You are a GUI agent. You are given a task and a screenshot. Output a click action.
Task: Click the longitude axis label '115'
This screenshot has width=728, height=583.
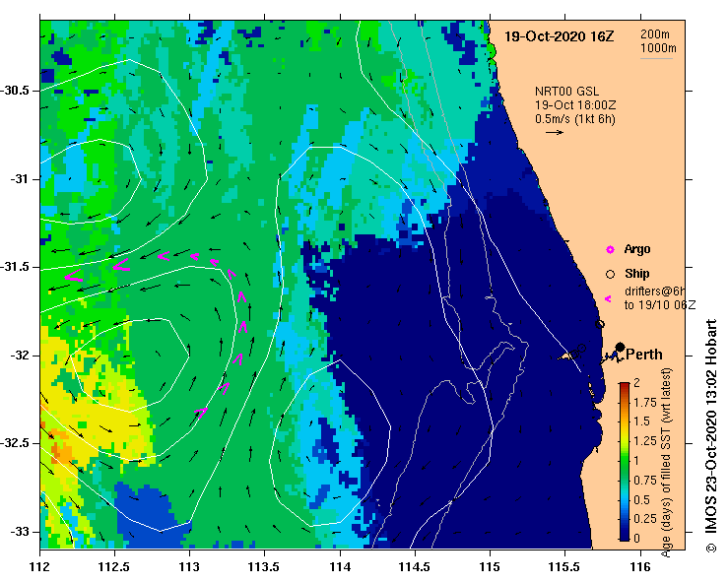point(490,567)
